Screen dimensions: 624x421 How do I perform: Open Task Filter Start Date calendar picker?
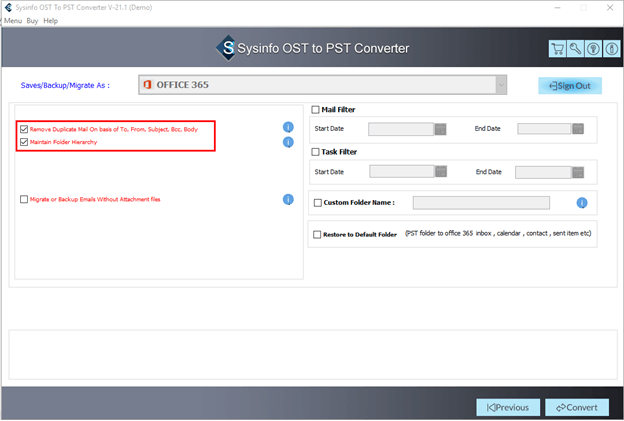point(441,172)
